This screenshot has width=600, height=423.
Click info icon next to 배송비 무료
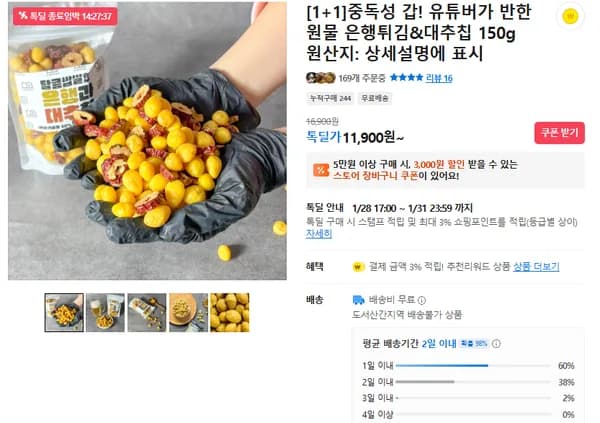[422, 300]
